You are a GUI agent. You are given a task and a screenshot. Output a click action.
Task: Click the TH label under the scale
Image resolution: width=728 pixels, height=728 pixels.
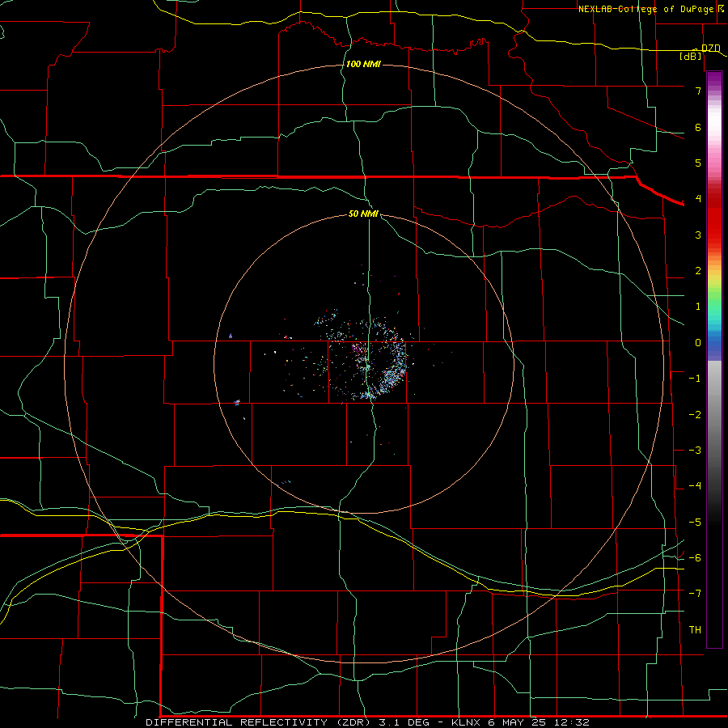point(695,630)
